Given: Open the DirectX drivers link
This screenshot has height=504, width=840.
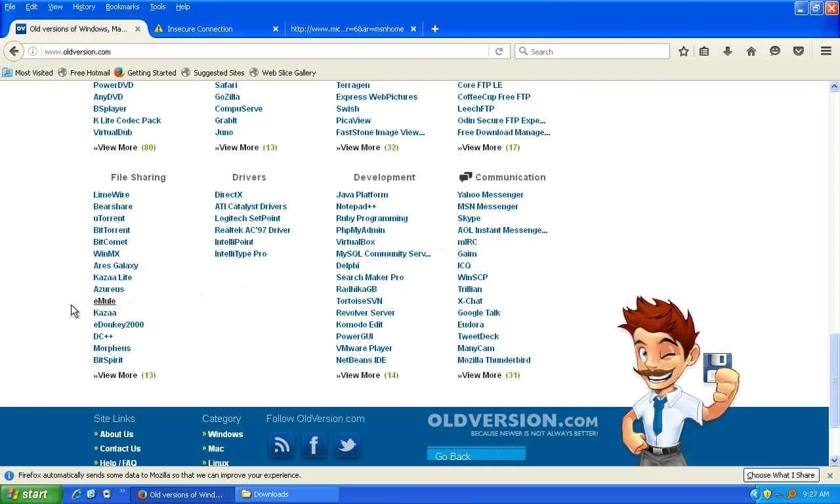Looking at the screenshot, I should 228,195.
